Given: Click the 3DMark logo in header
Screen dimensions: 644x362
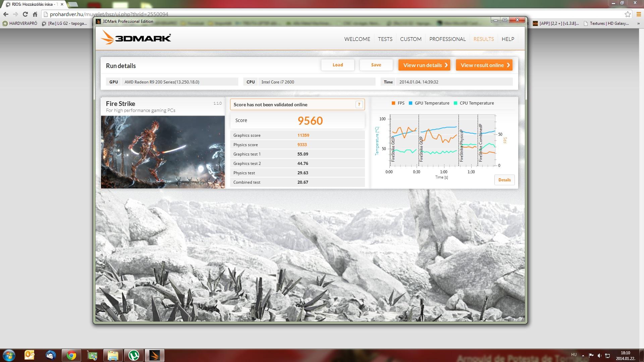Looking at the screenshot, I should tap(136, 37).
